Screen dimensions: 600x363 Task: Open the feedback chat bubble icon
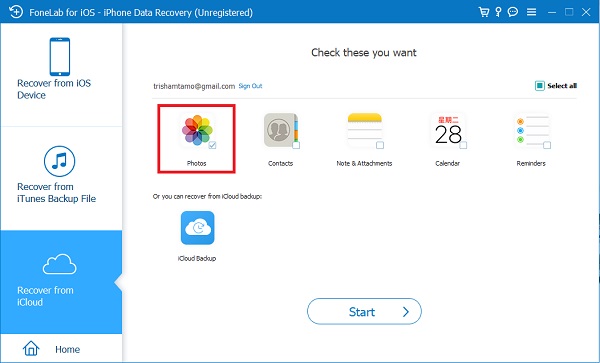(513, 12)
